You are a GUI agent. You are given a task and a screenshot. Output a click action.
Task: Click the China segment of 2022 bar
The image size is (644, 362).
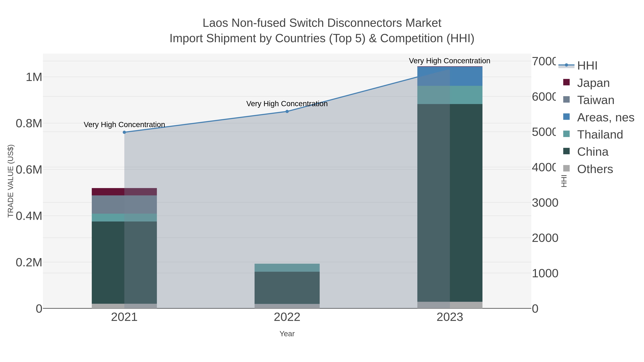click(287, 288)
